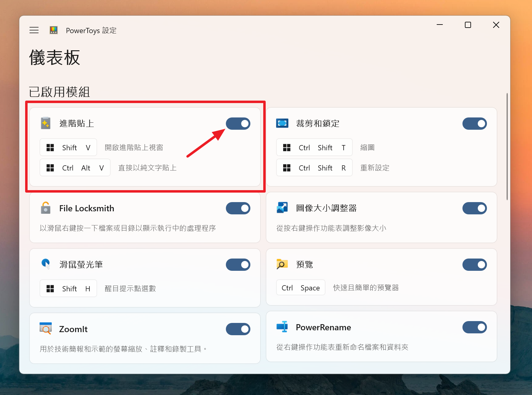Click the 進階貼上 clipboard icon
Screen dimensions: 532x395
pyautogui.click(x=46, y=123)
